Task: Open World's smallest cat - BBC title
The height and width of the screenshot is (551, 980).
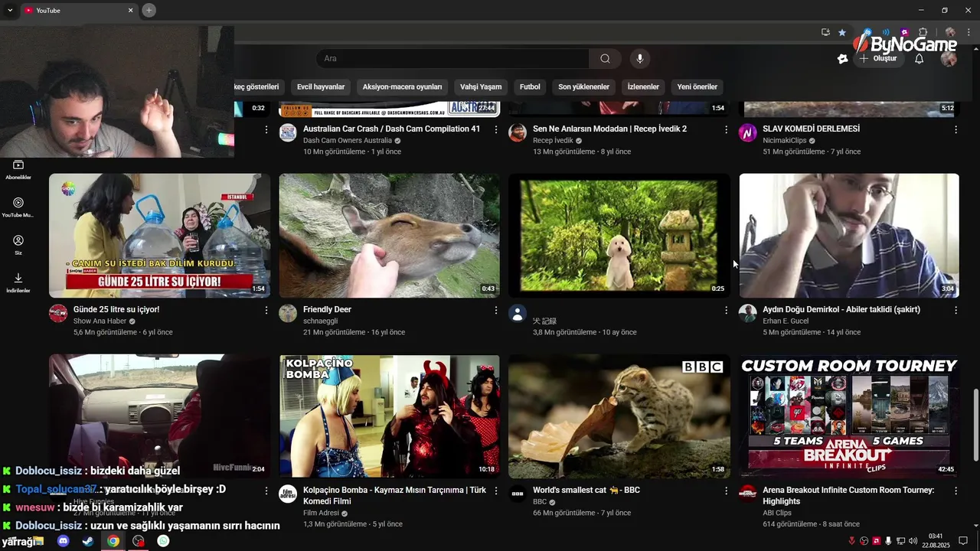Action: point(586,490)
